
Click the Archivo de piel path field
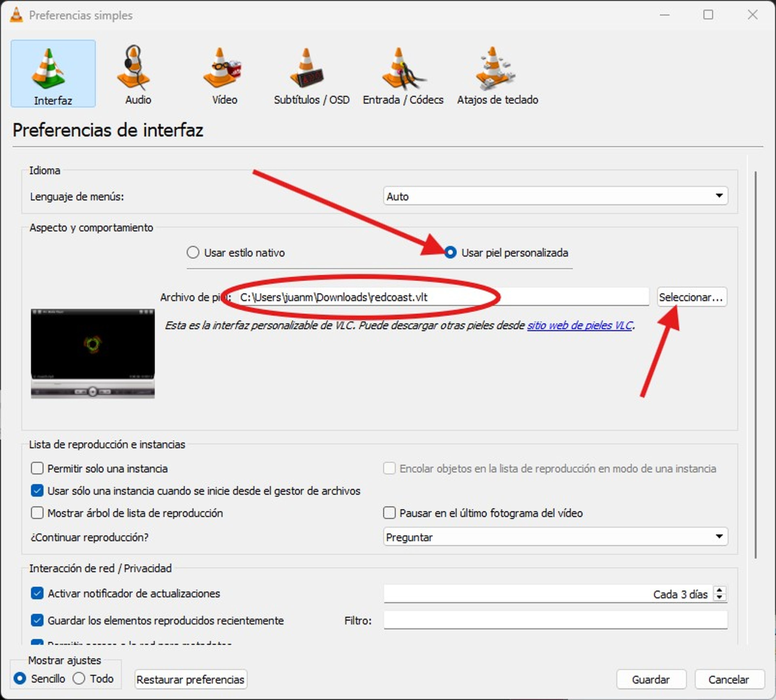(x=443, y=297)
